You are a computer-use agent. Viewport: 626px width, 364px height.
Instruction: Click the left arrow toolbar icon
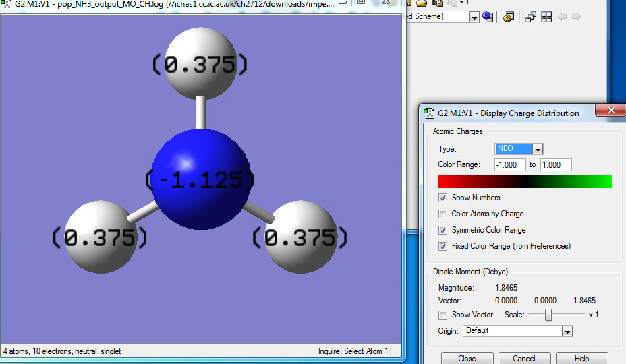[562, 17]
